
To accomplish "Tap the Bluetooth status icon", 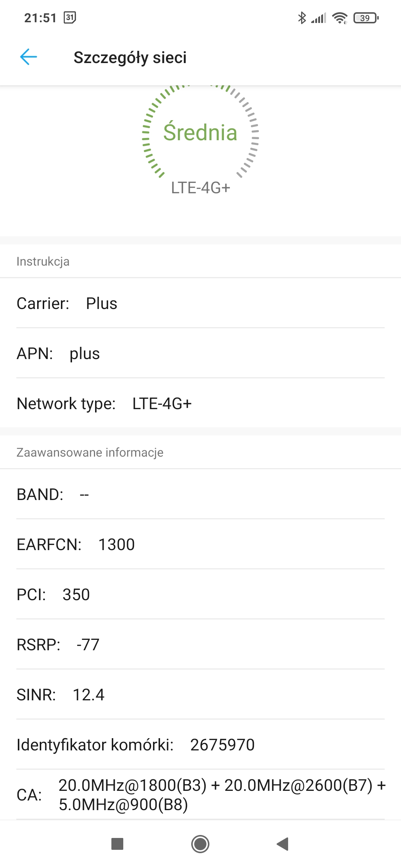I will coord(302,18).
